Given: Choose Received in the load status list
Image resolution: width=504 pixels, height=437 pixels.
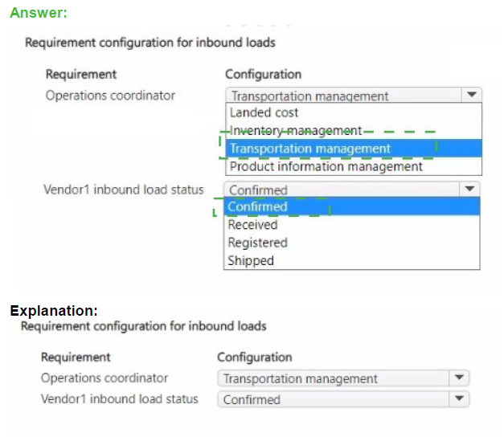Looking at the screenshot, I should [x=252, y=225].
